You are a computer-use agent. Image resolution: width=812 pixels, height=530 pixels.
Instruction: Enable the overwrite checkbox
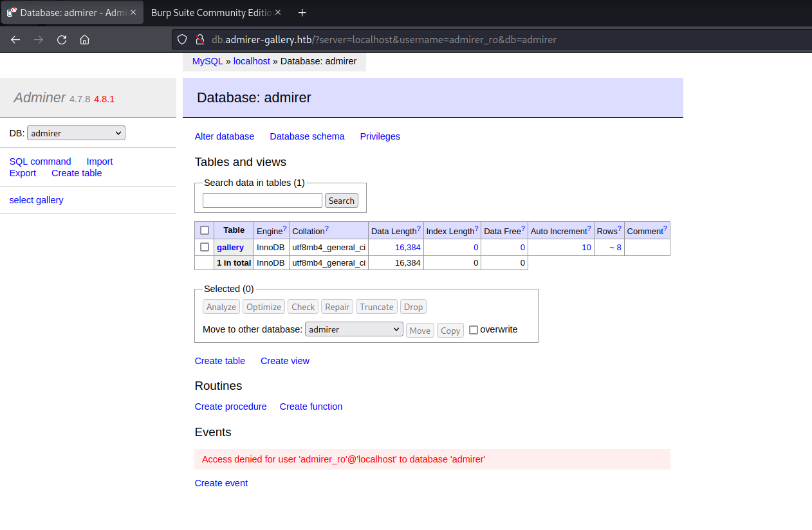tap(474, 330)
